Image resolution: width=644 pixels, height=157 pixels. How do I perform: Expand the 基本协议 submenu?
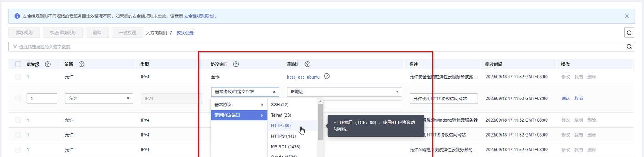click(x=239, y=105)
